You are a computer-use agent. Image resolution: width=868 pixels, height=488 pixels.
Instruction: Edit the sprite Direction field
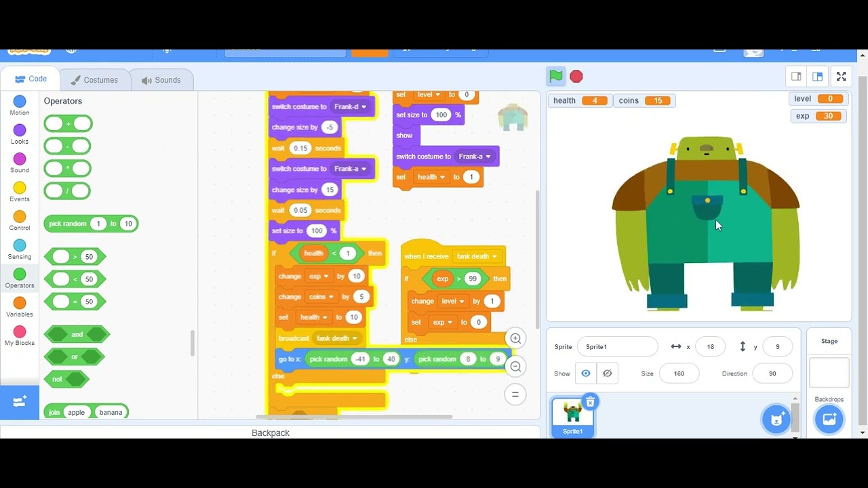coord(772,373)
